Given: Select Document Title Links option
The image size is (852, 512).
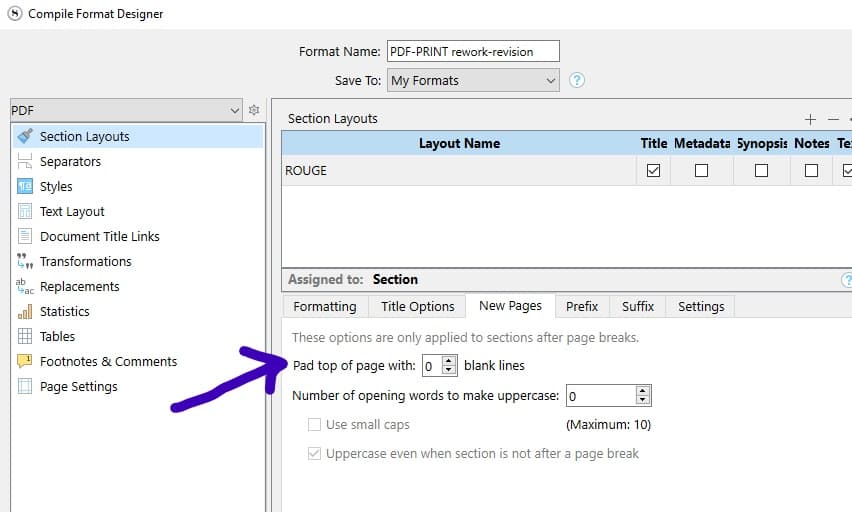Looking at the screenshot, I should tap(138, 236).
